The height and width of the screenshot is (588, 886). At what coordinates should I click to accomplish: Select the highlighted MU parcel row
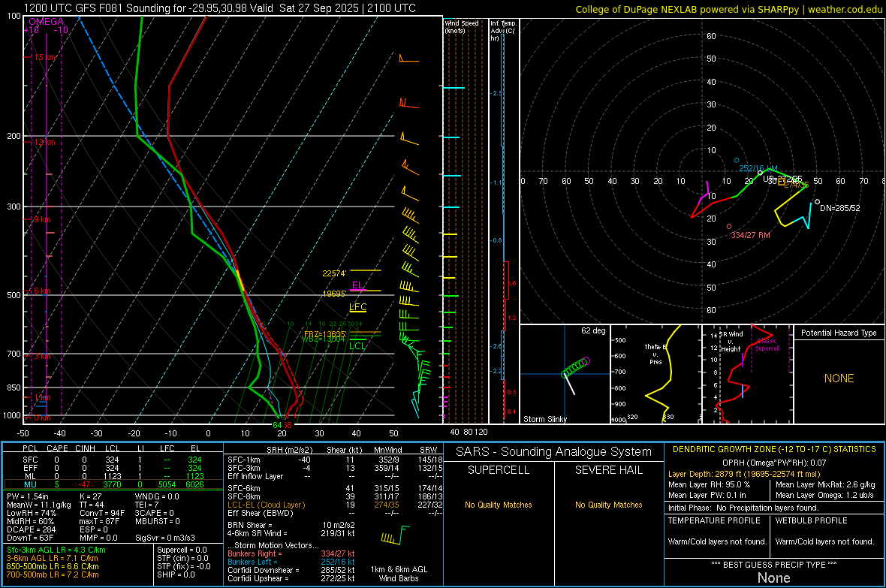click(113, 484)
